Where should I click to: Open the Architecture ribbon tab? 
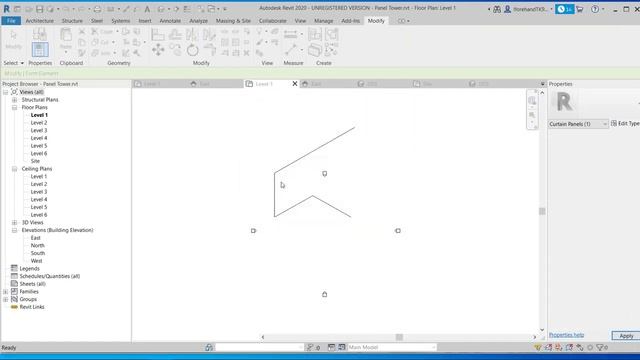(x=40, y=20)
